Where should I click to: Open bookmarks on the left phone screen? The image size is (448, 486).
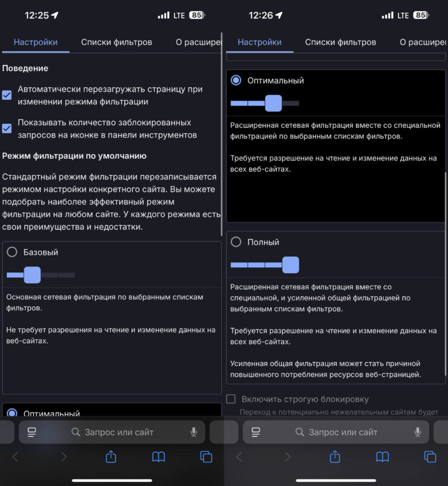pyautogui.click(x=159, y=457)
